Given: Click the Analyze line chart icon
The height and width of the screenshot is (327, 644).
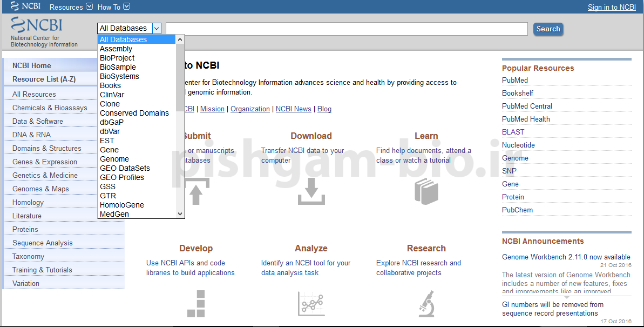Looking at the screenshot, I should (311, 304).
